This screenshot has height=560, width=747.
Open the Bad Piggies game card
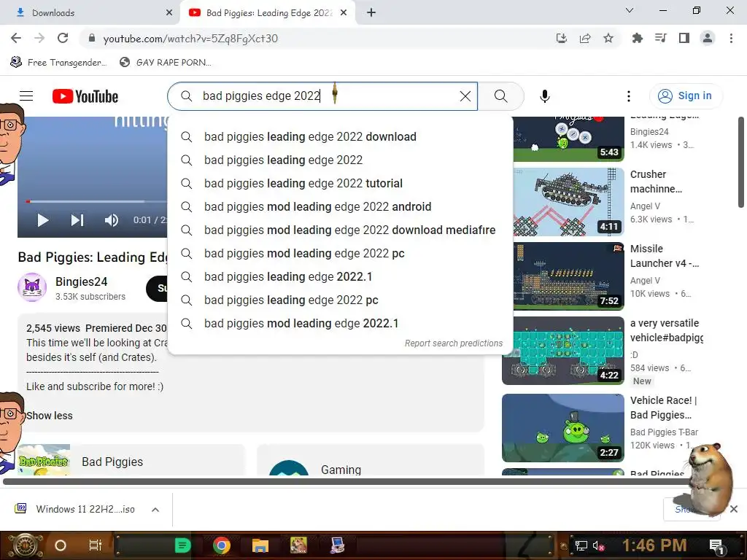(131, 460)
